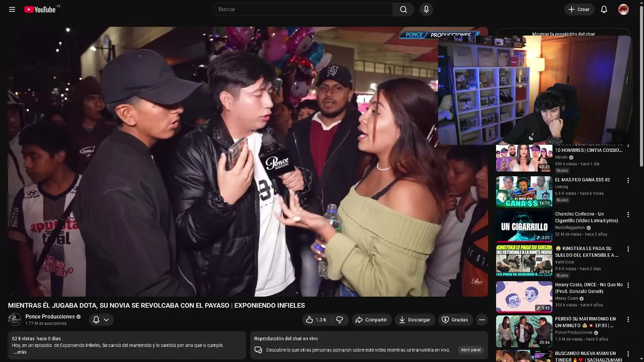Open more actions ellipsis under video
The image size is (644, 362).
click(x=481, y=320)
